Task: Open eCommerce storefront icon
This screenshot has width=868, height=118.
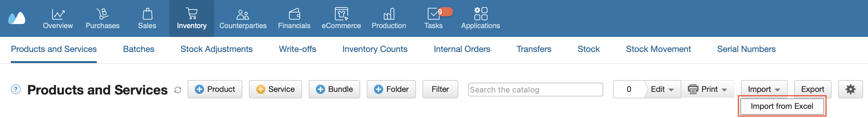Action: coord(341,14)
